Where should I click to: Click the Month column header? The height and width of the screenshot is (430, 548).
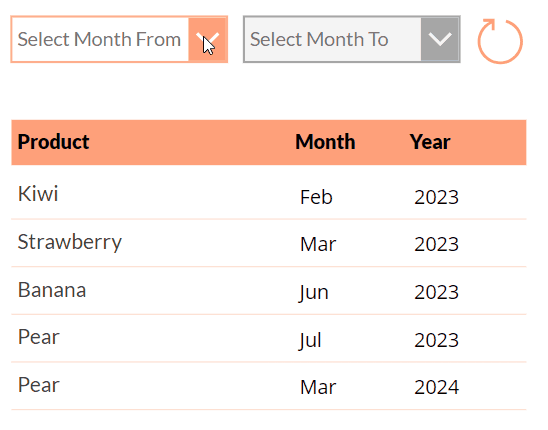pos(325,142)
